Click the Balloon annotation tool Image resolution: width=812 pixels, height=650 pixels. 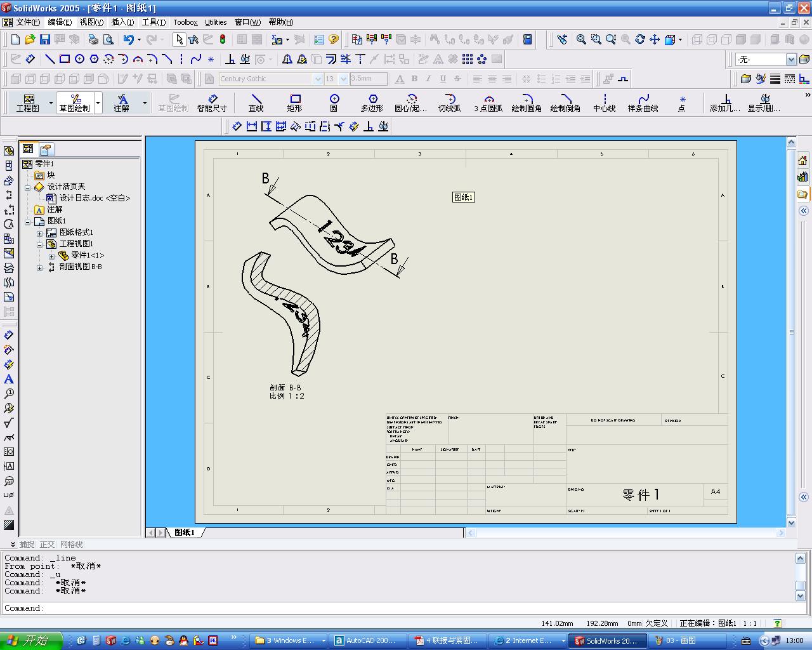point(9,394)
